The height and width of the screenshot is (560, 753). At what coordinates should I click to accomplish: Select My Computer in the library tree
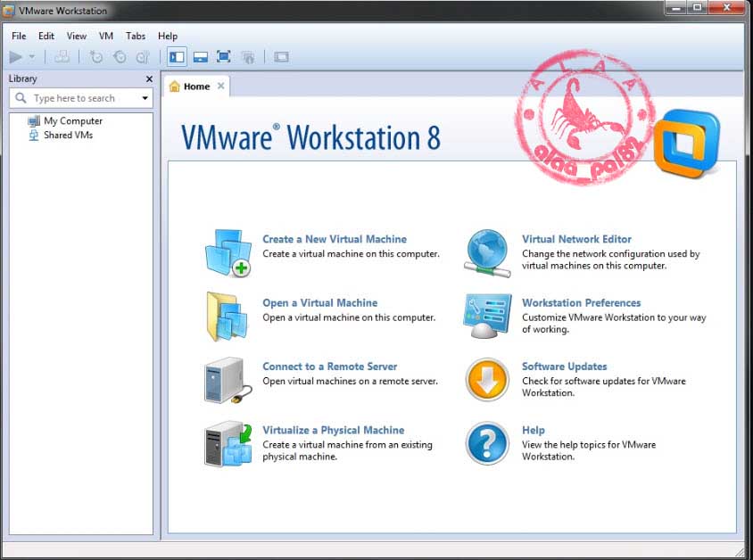pos(73,121)
